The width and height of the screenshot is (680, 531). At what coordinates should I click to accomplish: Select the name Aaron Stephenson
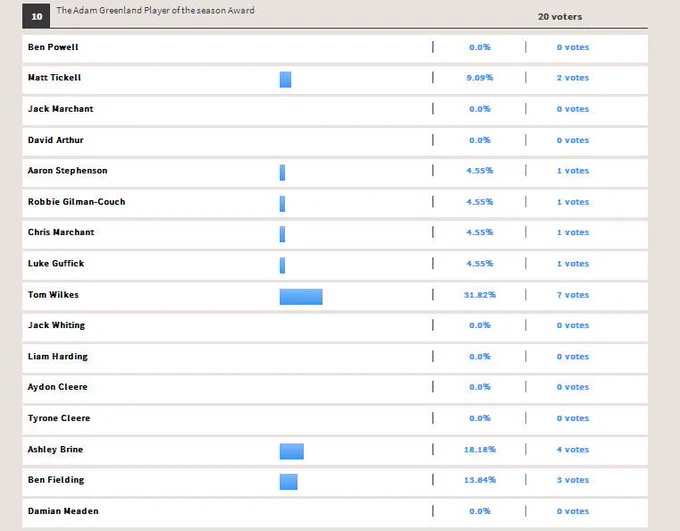(x=67, y=170)
